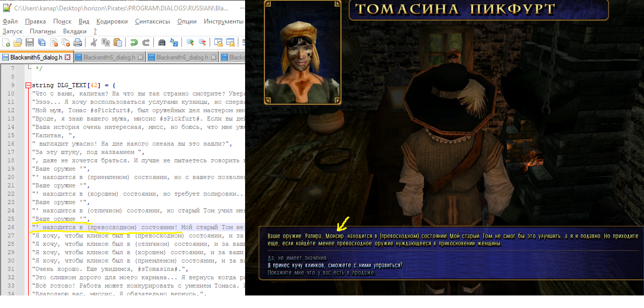Click code line 'Всё готово! Работа может конкурировать'
Screen dimensions: 644x308
coord(138,286)
